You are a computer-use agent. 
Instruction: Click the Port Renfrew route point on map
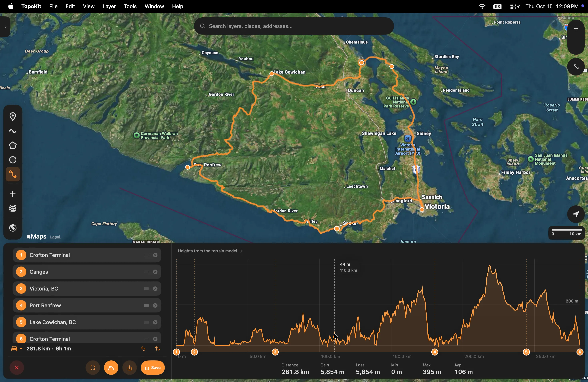188,167
